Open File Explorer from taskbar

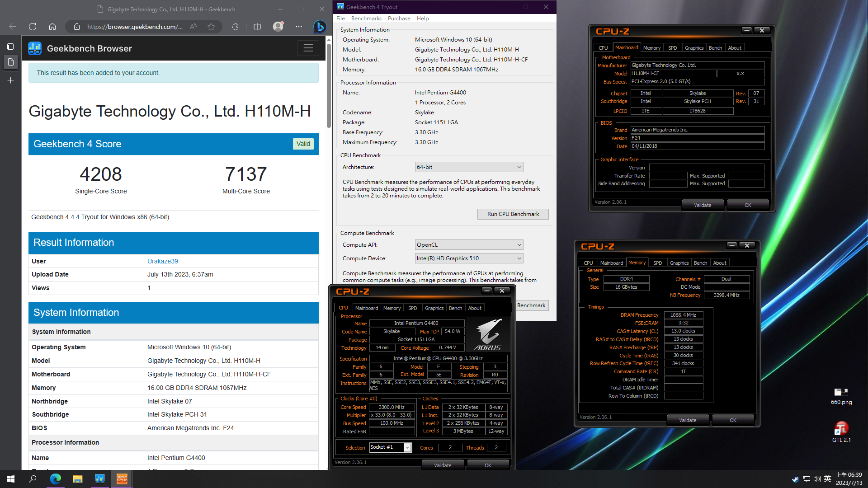(78, 479)
